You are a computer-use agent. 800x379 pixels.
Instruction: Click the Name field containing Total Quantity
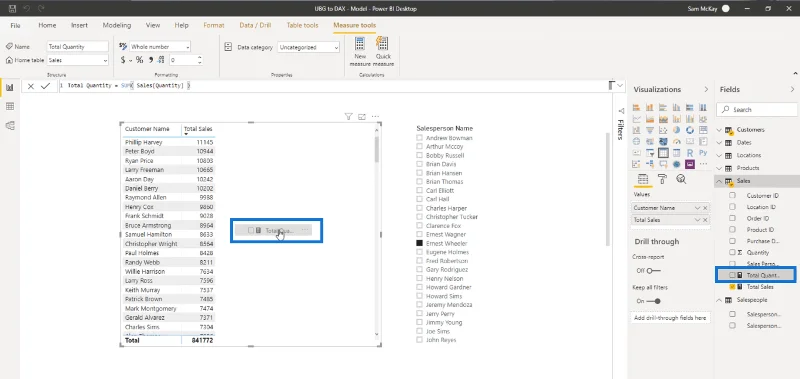coord(78,46)
